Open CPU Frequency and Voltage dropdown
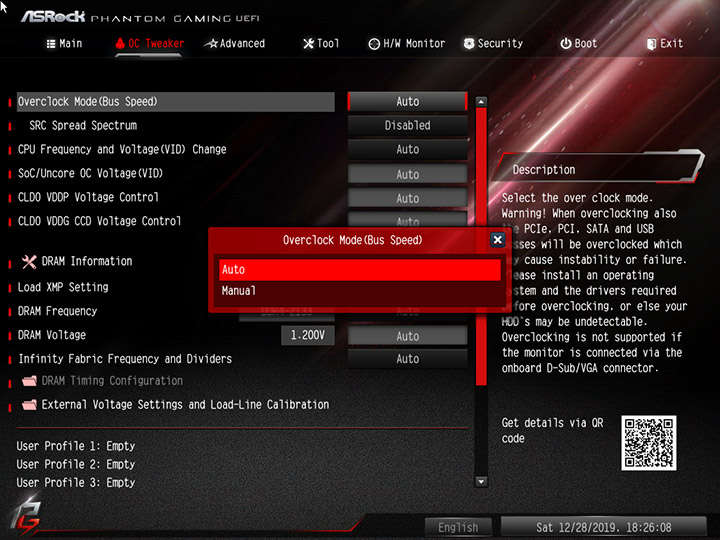 click(x=407, y=149)
